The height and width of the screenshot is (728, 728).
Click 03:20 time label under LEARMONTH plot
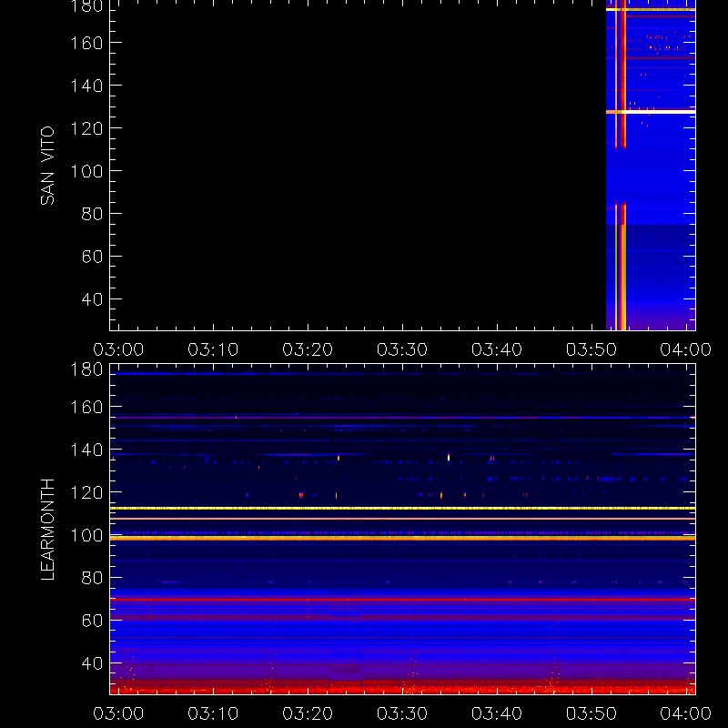(308, 713)
